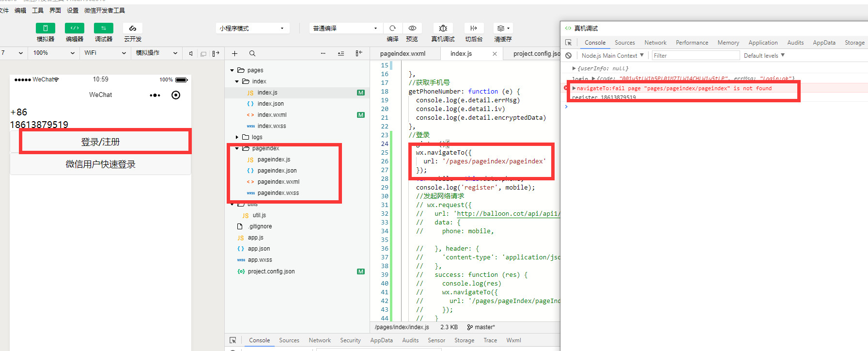Open pageindex.wxss file
This screenshot has width=868, height=351.
coord(278,193)
